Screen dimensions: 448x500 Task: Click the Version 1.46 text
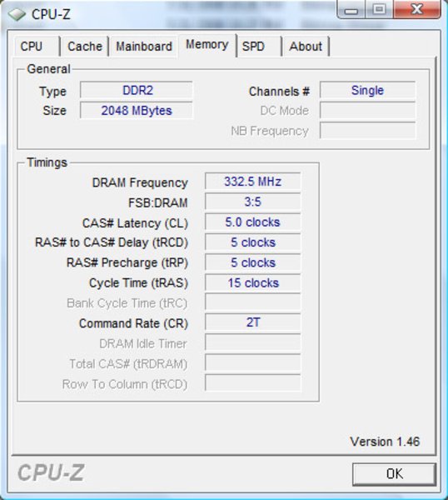click(385, 442)
